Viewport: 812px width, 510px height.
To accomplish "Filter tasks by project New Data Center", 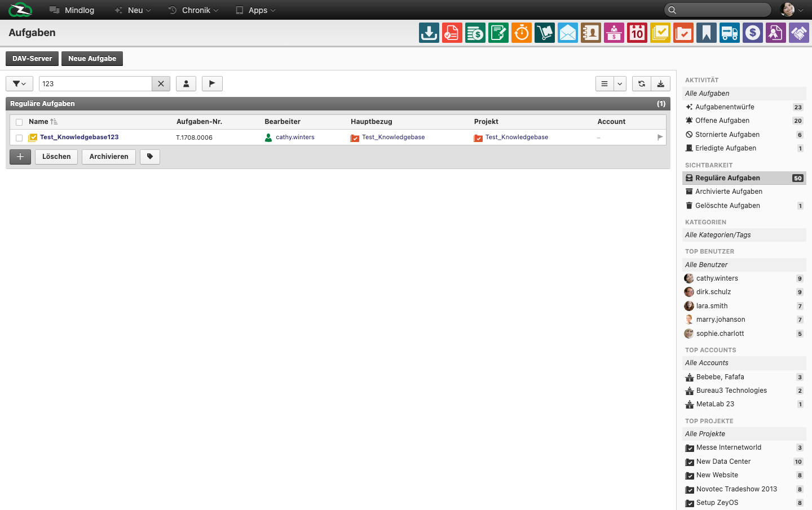I will coord(744,462).
